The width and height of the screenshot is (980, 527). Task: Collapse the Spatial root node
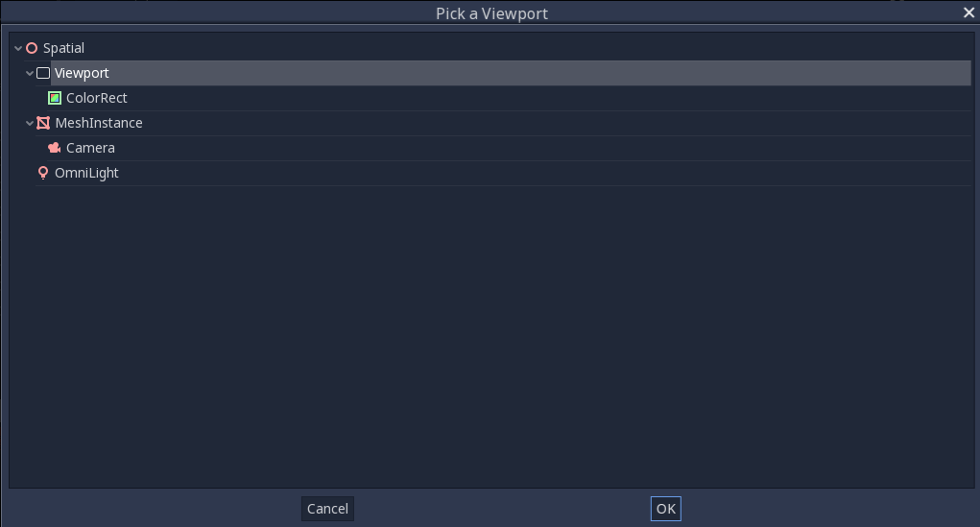[18, 48]
